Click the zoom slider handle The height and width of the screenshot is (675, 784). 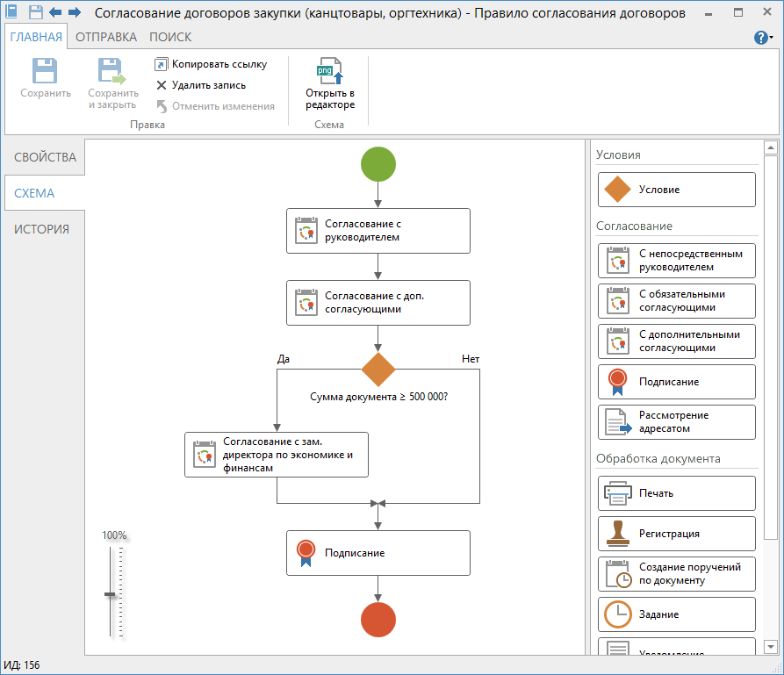tap(111, 594)
